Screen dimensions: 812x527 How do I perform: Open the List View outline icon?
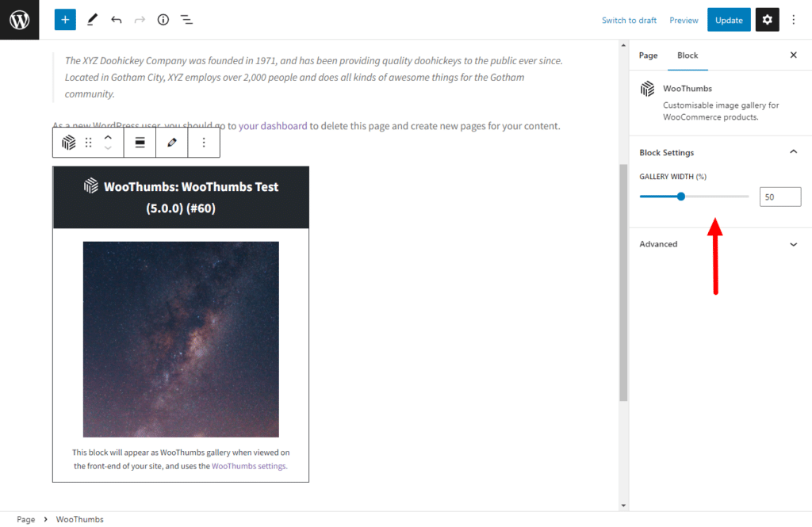[186, 19]
